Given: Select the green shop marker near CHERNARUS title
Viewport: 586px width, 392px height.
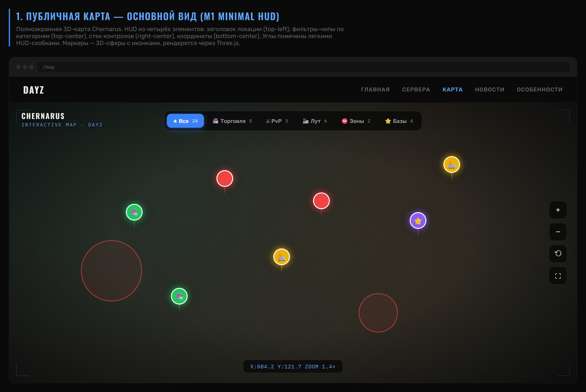Looking at the screenshot, I should [134, 212].
